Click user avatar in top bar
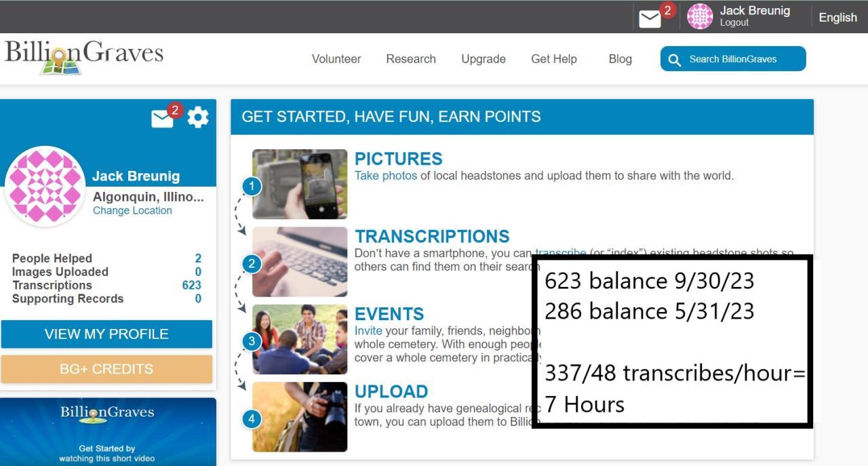This screenshot has height=466, width=868. point(700,16)
